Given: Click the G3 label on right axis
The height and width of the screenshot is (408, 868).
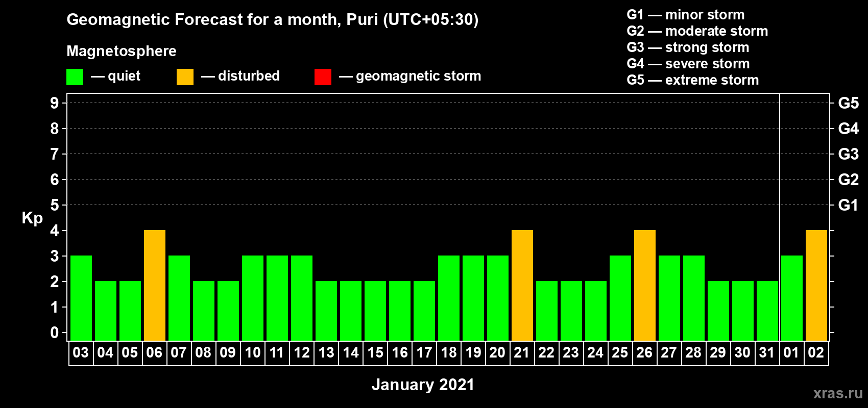Looking at the screenshot, I should point(849,154).
